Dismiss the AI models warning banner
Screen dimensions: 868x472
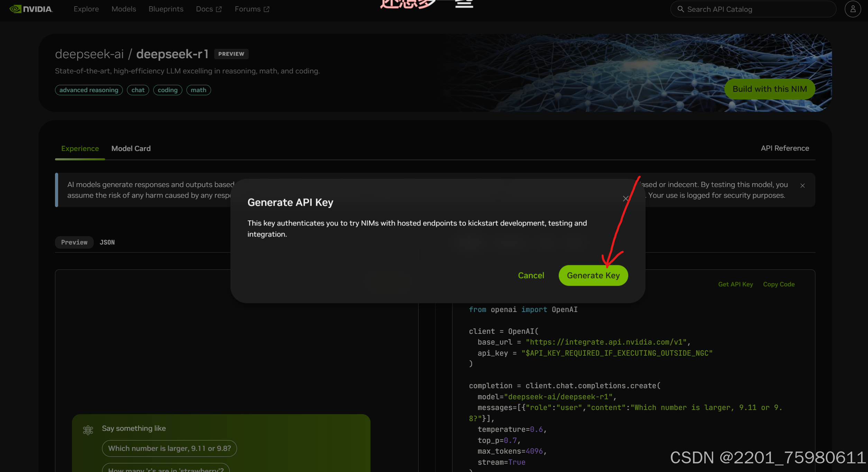tap(803, 186)
